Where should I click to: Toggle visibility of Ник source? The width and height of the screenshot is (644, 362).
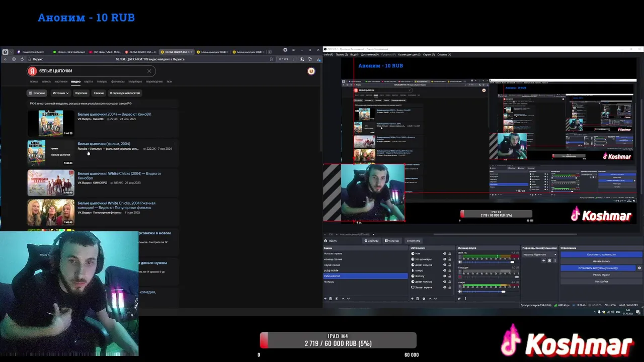pyautogui.click(x=445, y=253)
